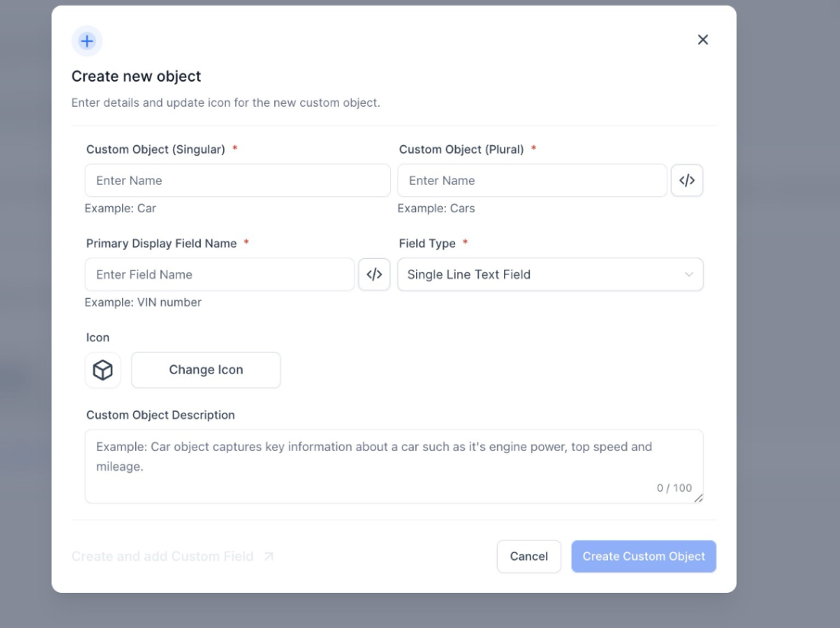Open the Field Type dropdown

coord(550,275)
